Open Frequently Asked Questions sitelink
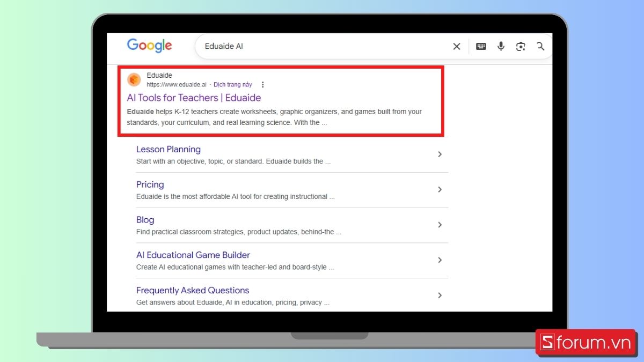Screen dimensions: 644x362 [x=193, y=290]
